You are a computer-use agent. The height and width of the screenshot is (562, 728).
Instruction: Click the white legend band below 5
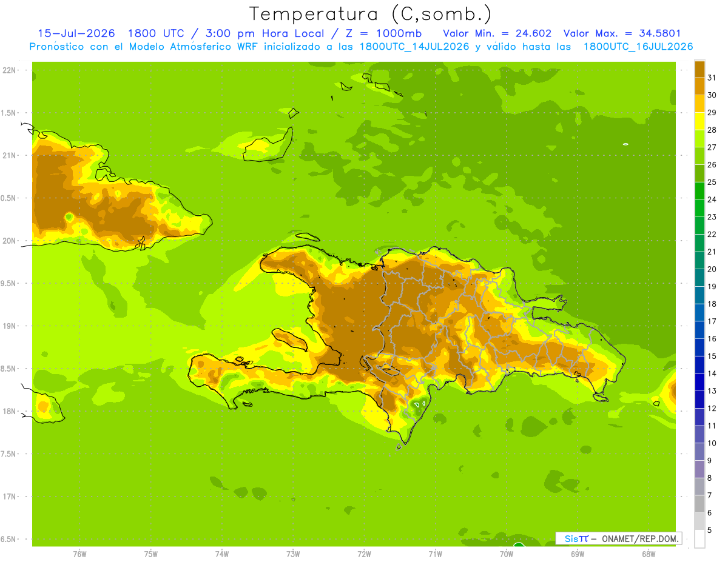pyautogui.click(x=699, y=539)
